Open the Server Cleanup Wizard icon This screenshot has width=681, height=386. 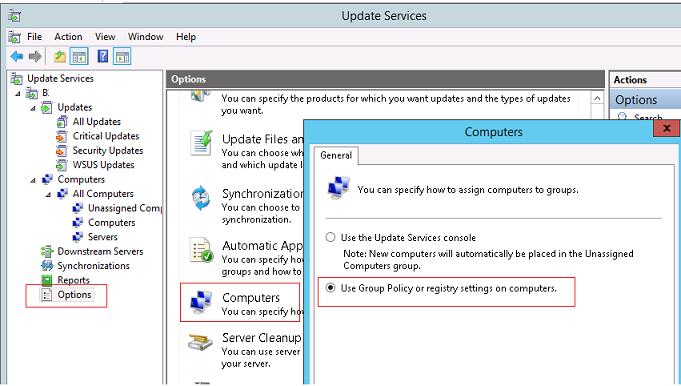200,342
